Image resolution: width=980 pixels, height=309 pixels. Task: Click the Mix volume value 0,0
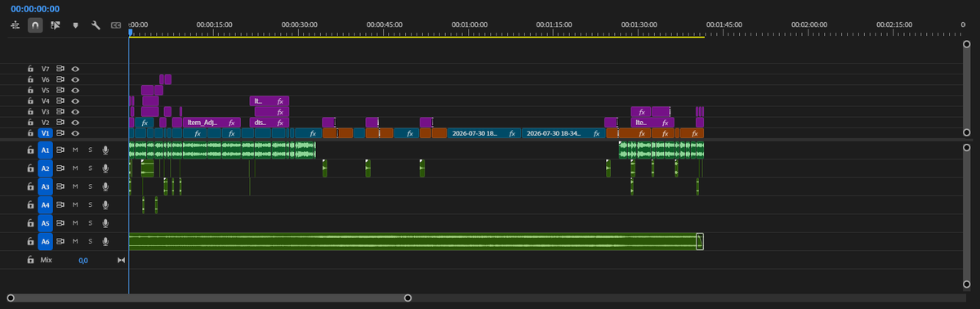tap(83, 260)
